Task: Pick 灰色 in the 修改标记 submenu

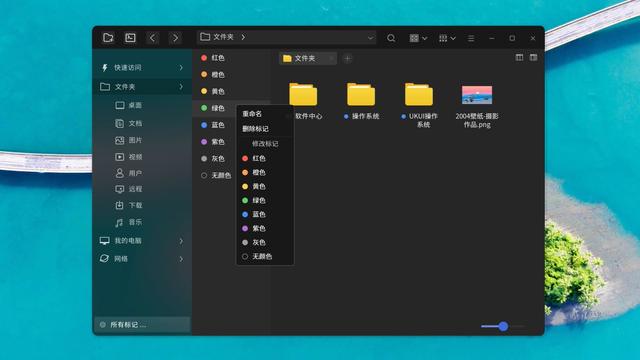Action: click(265, 242)
